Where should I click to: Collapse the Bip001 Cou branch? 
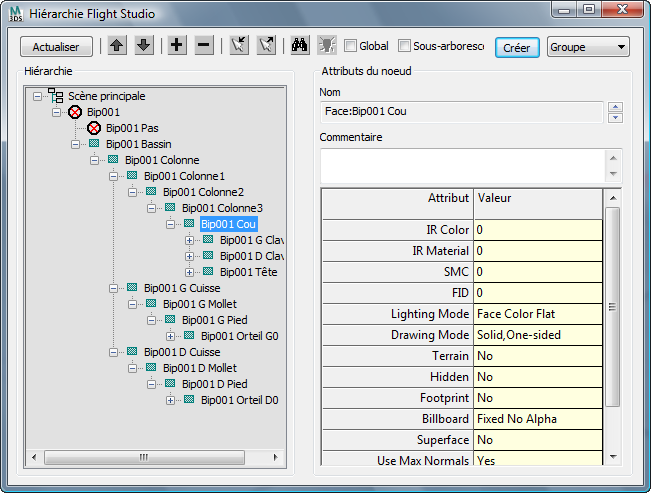[x=170, y=225]
